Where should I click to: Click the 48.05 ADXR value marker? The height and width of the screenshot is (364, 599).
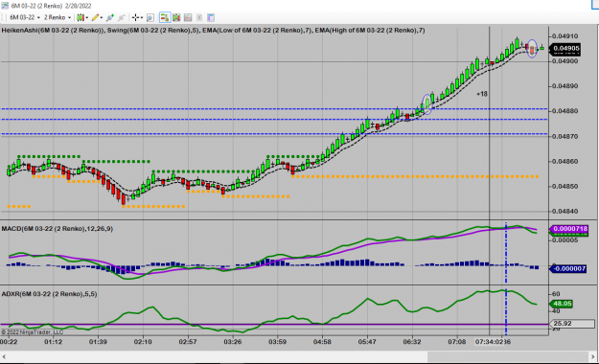click(562, 304)
